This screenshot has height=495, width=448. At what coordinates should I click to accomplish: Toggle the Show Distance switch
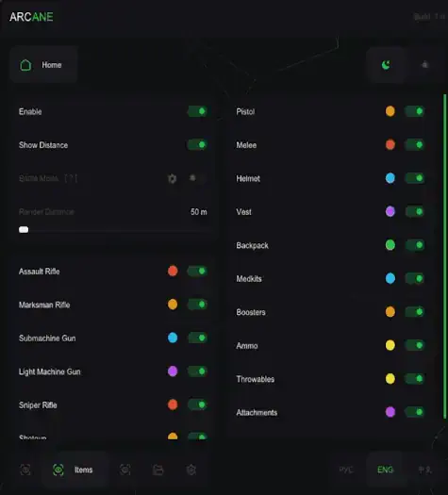coord(197,144)
